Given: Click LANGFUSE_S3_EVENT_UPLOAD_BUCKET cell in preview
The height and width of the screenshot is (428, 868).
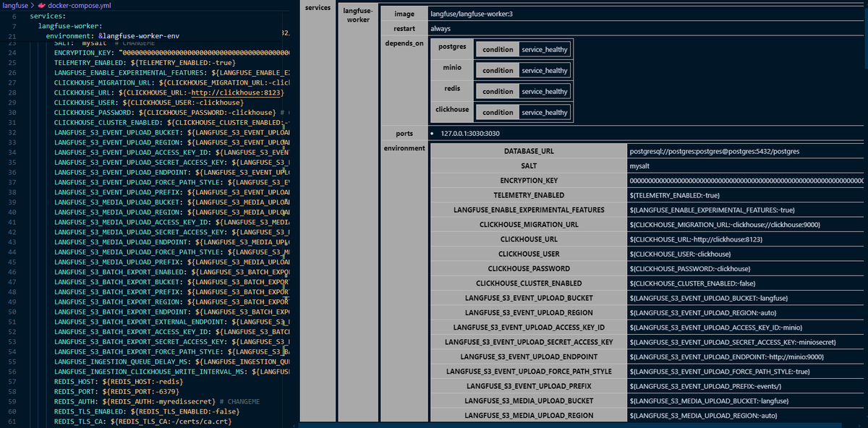Looking at the screenshot, I should 529,298.
